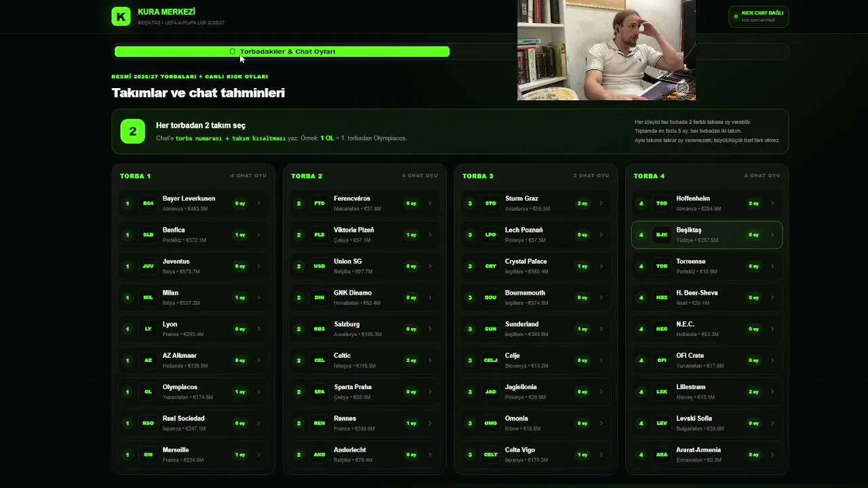Click the PLZ Viktoria Plzeň badge
Image resolution: width=868 pixels, height=488 pixels.
(319, 235)
